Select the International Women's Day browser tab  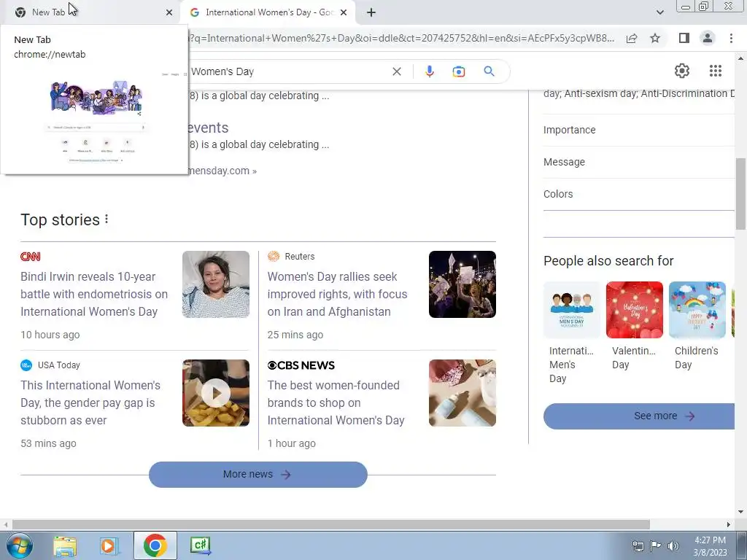pyautogui.click(x=262, y=12)
